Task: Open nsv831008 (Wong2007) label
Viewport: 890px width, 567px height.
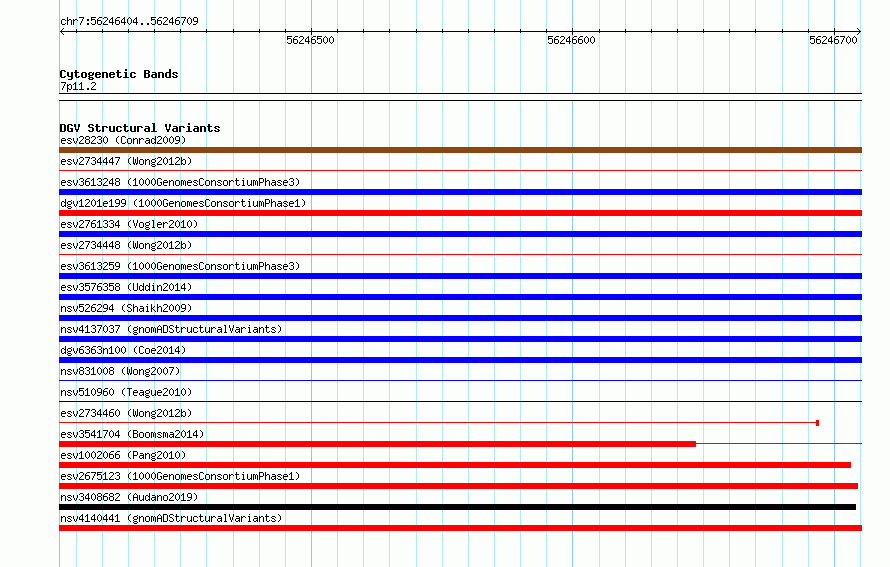Action: point(120,371)
